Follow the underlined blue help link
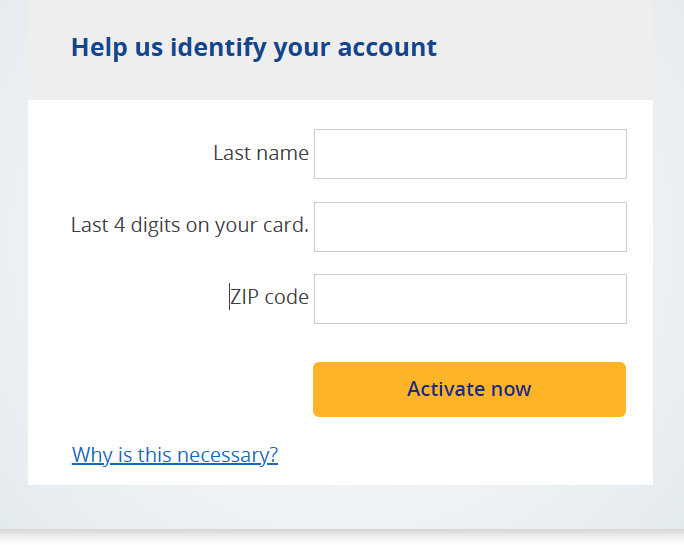 pos(175,455)
